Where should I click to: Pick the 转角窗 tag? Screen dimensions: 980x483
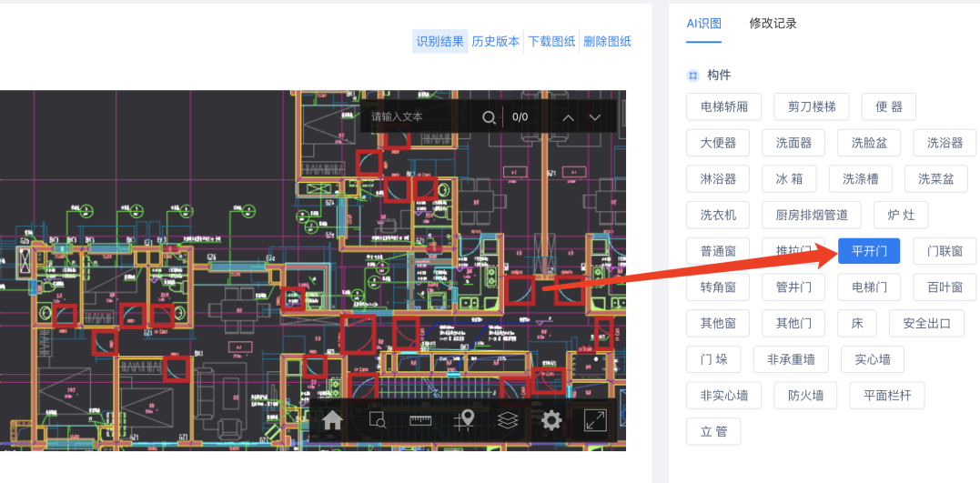tap(718, 287)
